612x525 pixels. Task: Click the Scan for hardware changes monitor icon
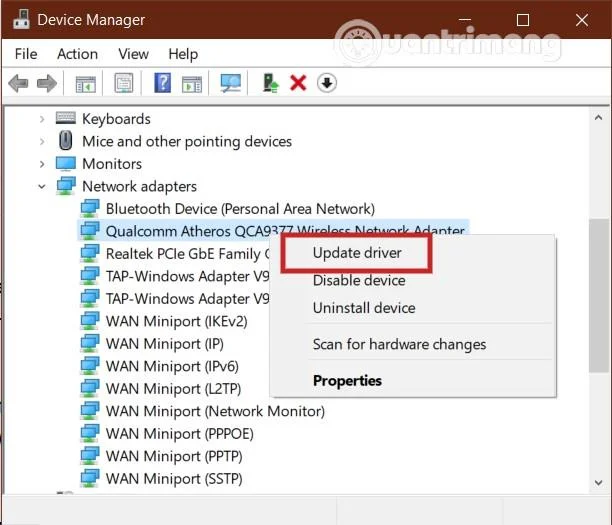(x=231, y=83)
